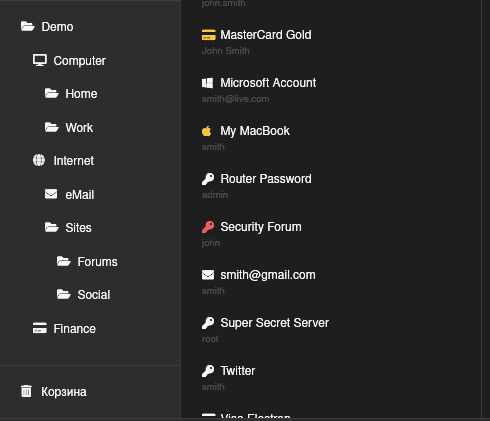This screenshot has width=490, height=421.
Task: Click the smith@live.com username text
Action: [x=235, y=99]
